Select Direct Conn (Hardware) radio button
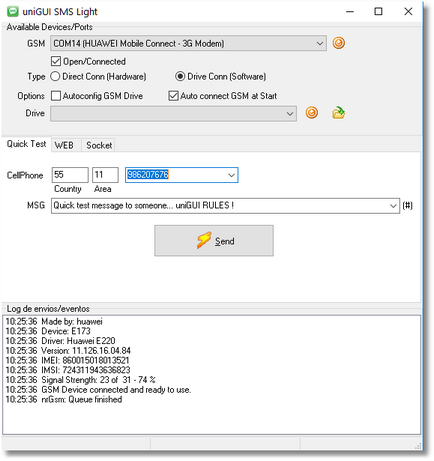Viewport: 434px width, 461px height. 55,77
